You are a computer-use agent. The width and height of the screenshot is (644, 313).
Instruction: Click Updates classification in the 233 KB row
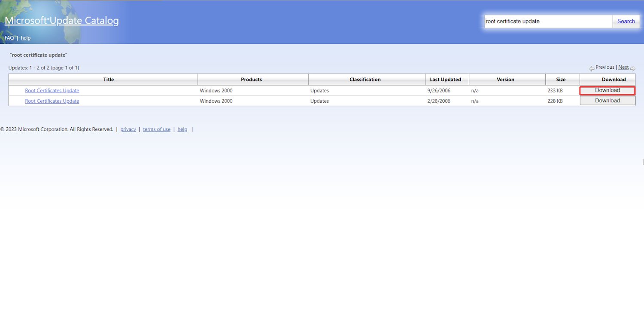point(319,91)
